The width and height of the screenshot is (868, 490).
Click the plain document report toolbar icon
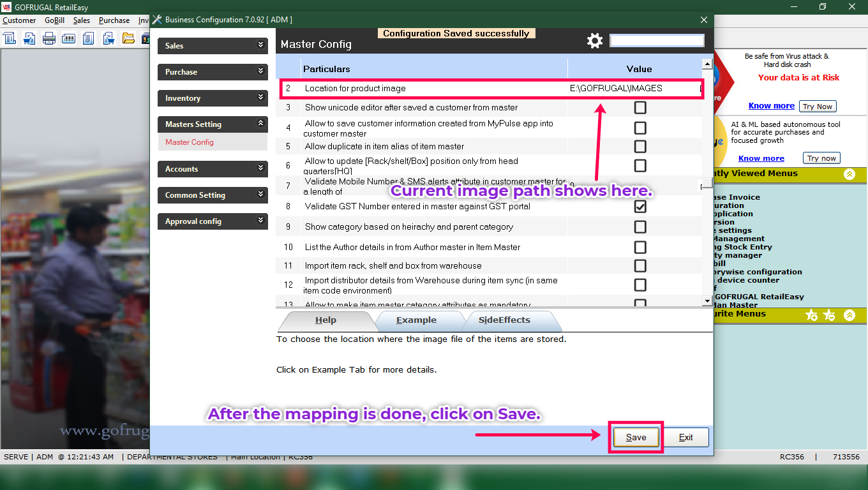[x=89, y=38]
